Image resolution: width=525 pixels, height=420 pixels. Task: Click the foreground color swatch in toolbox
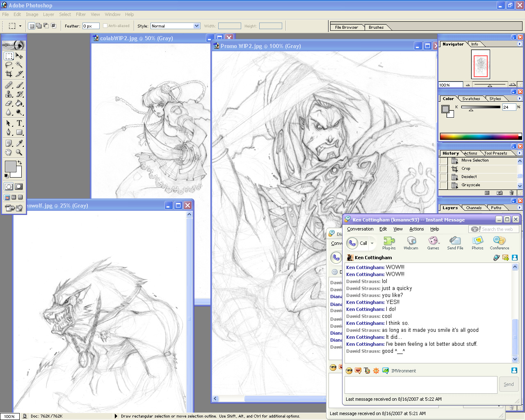pos(10,166)
